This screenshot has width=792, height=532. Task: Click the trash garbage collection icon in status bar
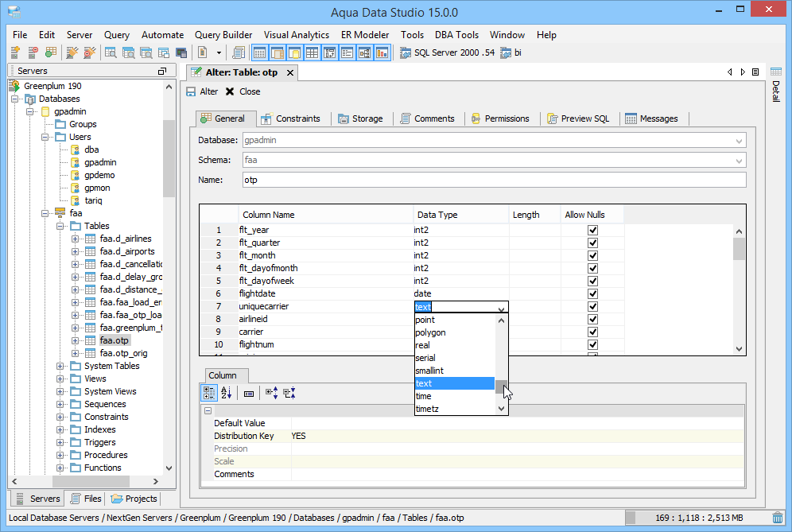778,518
